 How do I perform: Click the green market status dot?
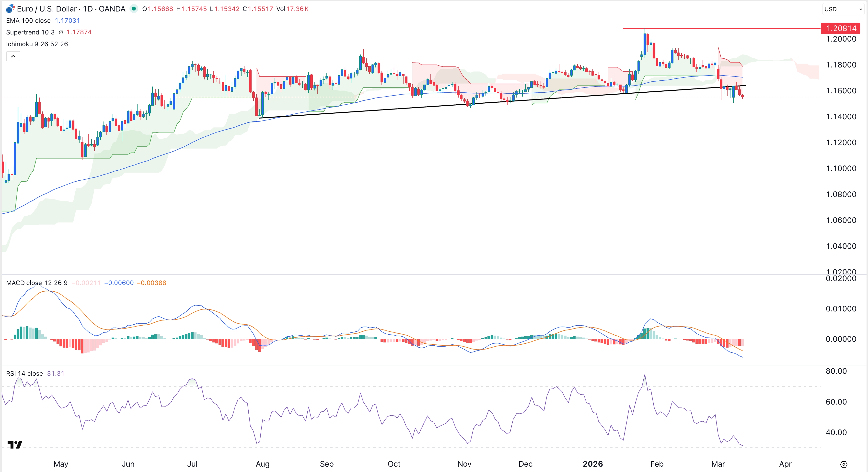[x=134, y=9]
